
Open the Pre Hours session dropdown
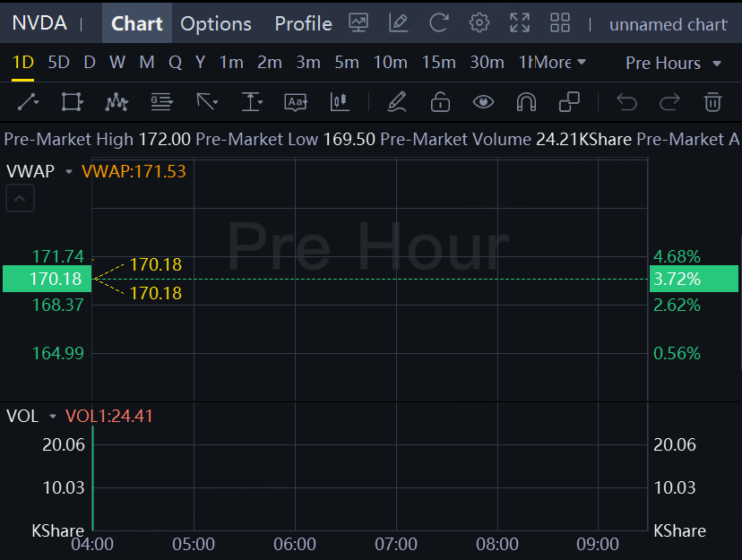coord(673,63)
